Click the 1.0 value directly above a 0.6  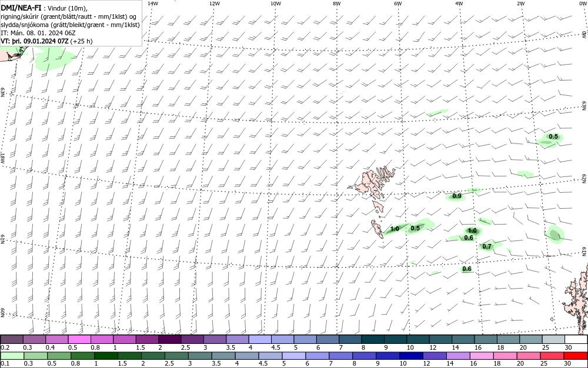coord(473,231)
